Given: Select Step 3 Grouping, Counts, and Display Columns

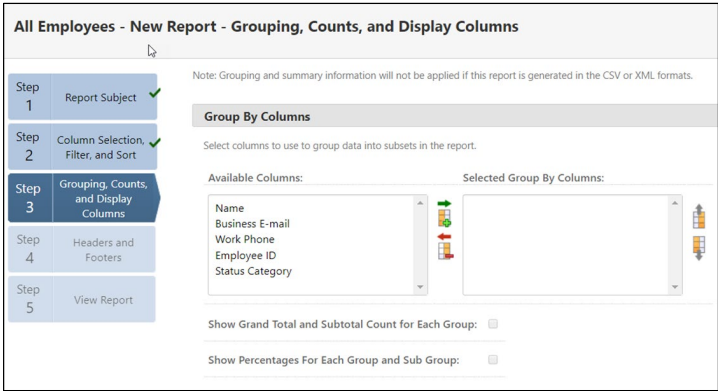Looking at the screenshot, I should (x=84, y=198).
